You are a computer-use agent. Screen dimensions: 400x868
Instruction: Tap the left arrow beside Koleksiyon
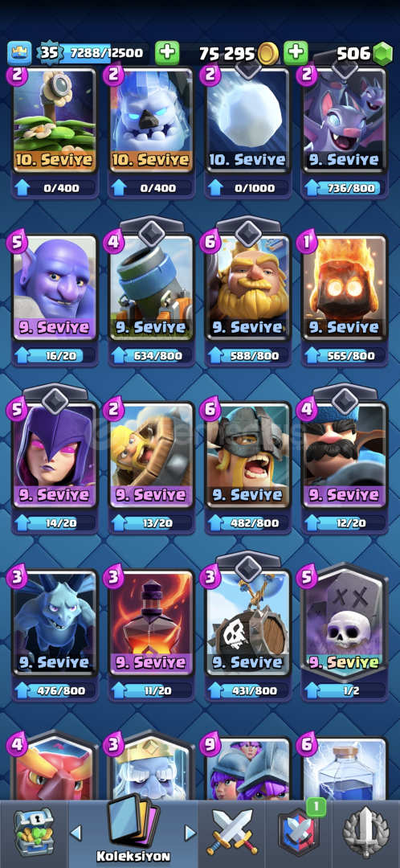[x=76, y=832]
